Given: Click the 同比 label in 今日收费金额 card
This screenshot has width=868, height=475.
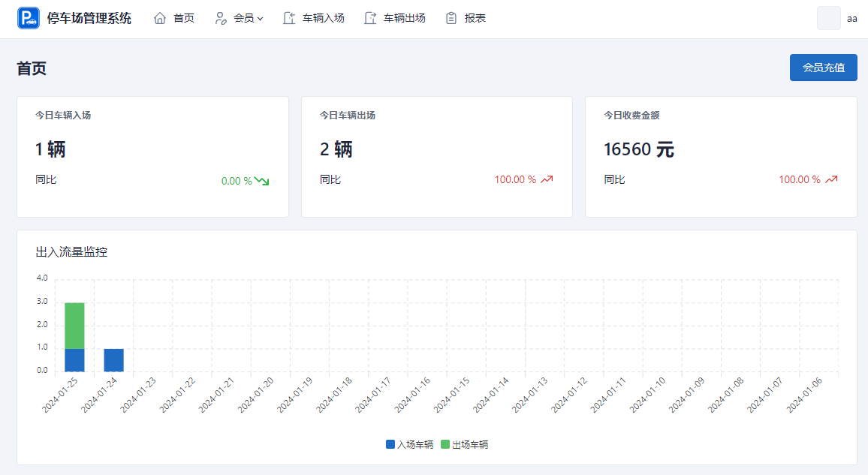Looking at the screenshot, I should click(x=614, y=179).
